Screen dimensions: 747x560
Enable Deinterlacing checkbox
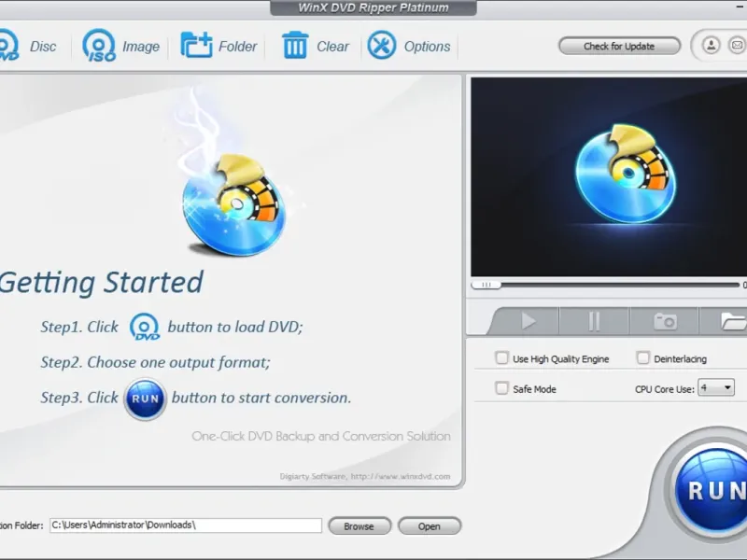(642, 358)
